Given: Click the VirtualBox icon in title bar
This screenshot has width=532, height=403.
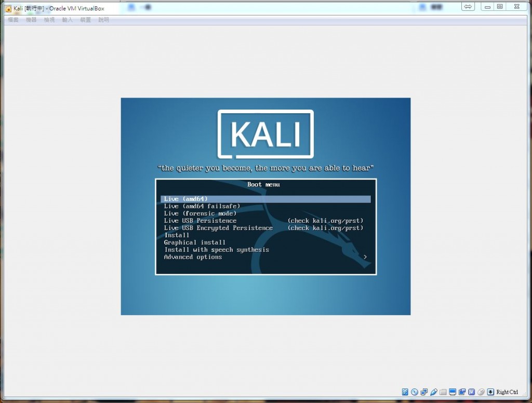Looking at the screenshot, I should 8,8.
